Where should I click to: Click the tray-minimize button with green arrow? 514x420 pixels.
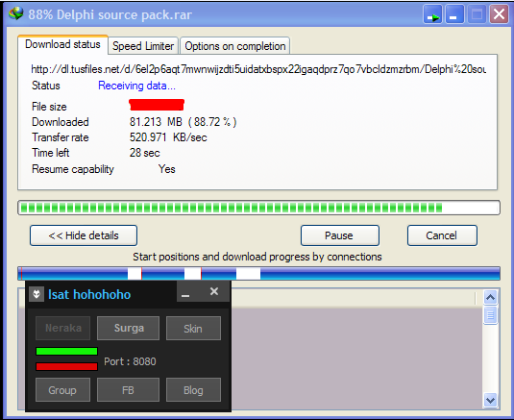(x=432, y=14)
